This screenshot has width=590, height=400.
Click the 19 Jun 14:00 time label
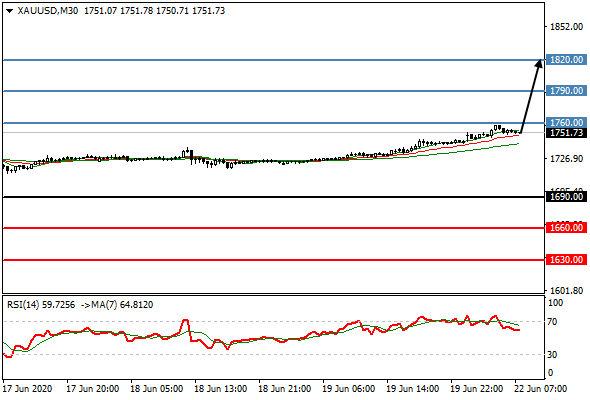pos(412,388)
